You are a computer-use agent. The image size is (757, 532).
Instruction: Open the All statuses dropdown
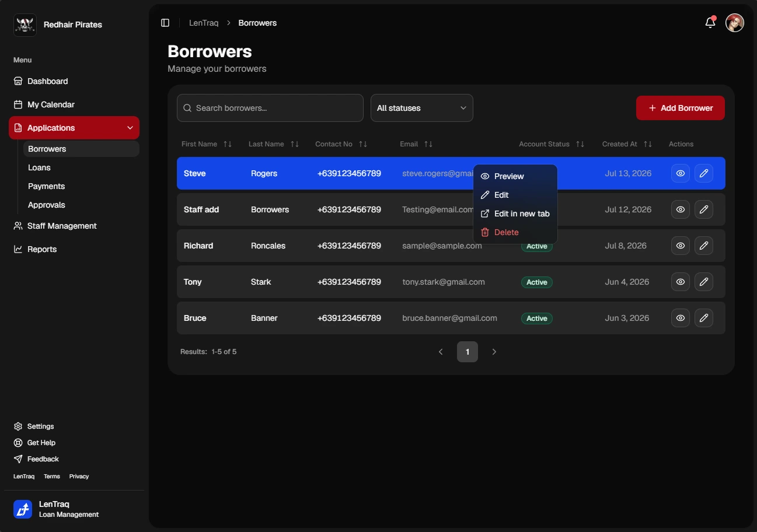(422, 108)
